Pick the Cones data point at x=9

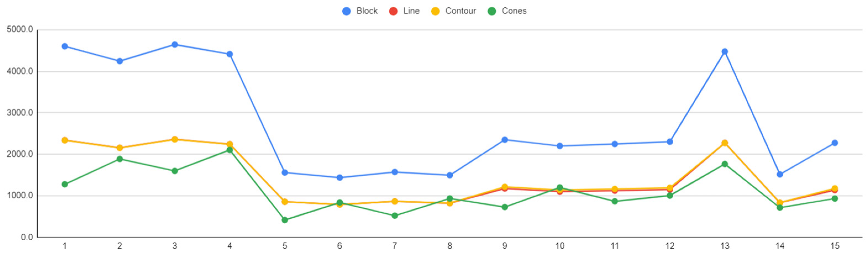coord(505,207)
